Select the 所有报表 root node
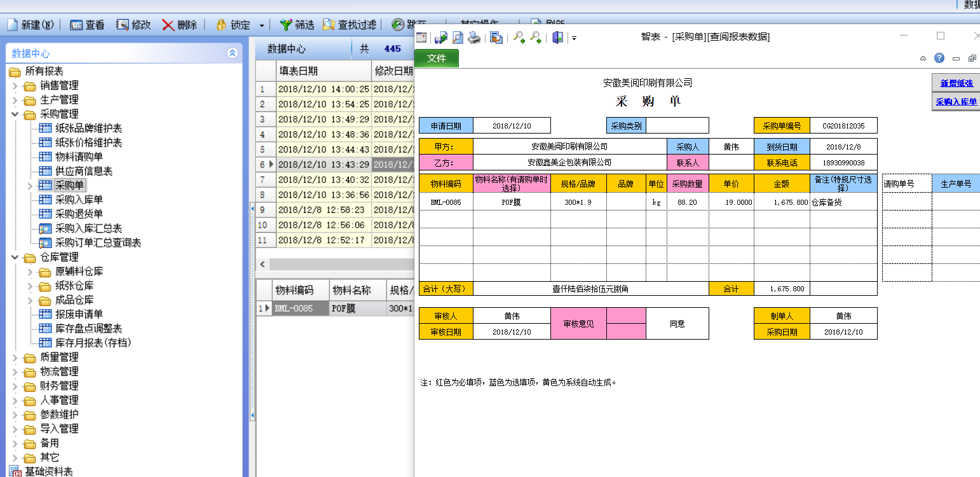Image resolution: width=980 pixels, height=477 pixels. click(x=44, y=71)
